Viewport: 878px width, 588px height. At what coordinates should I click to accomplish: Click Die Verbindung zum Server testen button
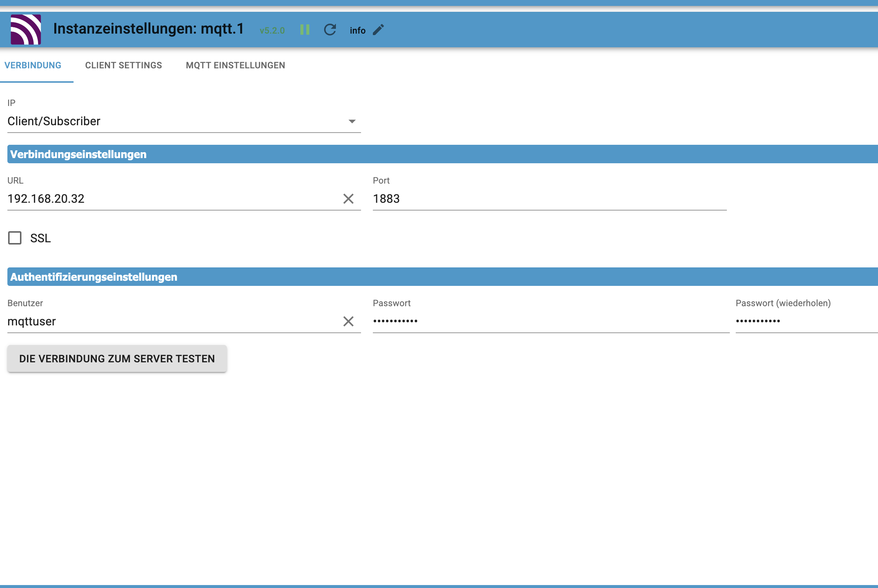click(x=117, y=359)
